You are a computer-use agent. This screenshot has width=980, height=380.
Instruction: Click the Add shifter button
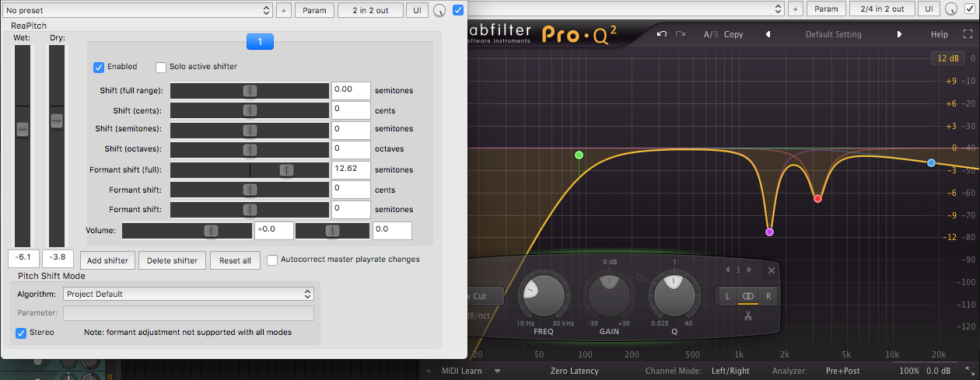(107, 260)
